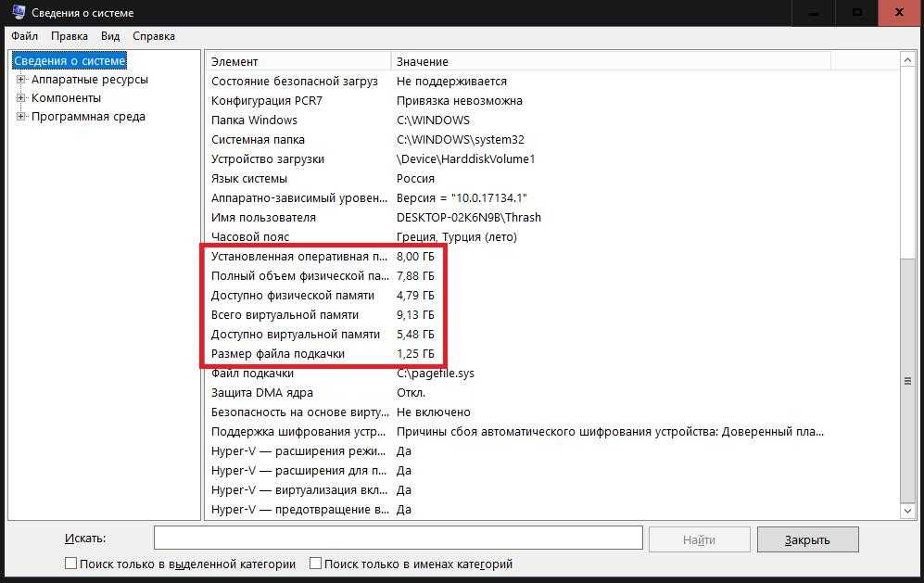Select the Состояние безопасной загруз row
This screenshot has width=924, height=583.
pos(552,82)
